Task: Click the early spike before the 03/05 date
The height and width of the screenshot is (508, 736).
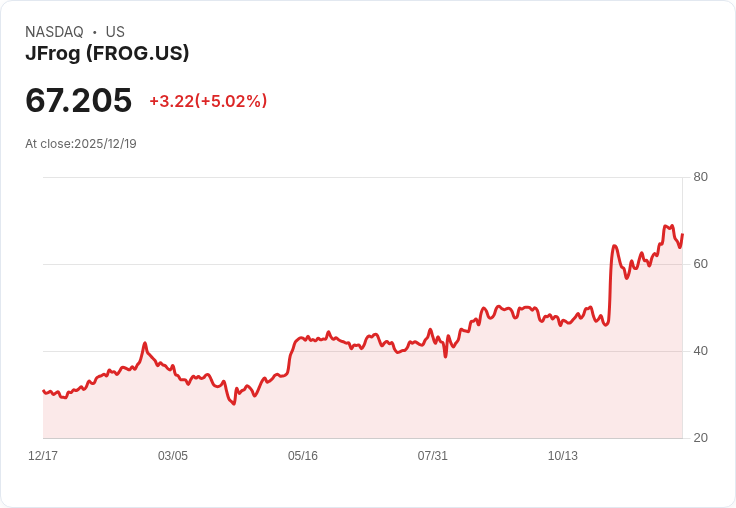Action: click(x=145, y=343)
